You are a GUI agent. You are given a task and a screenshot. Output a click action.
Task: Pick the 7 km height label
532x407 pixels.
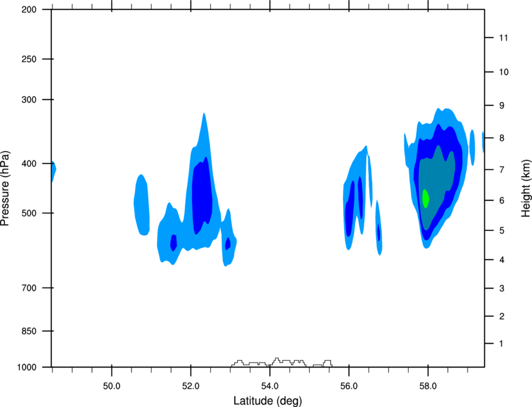[502, 170]
